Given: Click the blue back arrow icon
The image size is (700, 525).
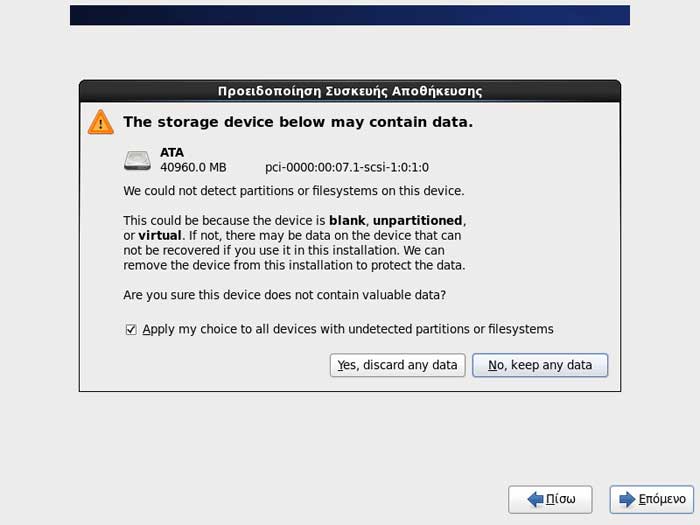Looking at the screenshot, I should pyautogui.click(x=535, y=499).
